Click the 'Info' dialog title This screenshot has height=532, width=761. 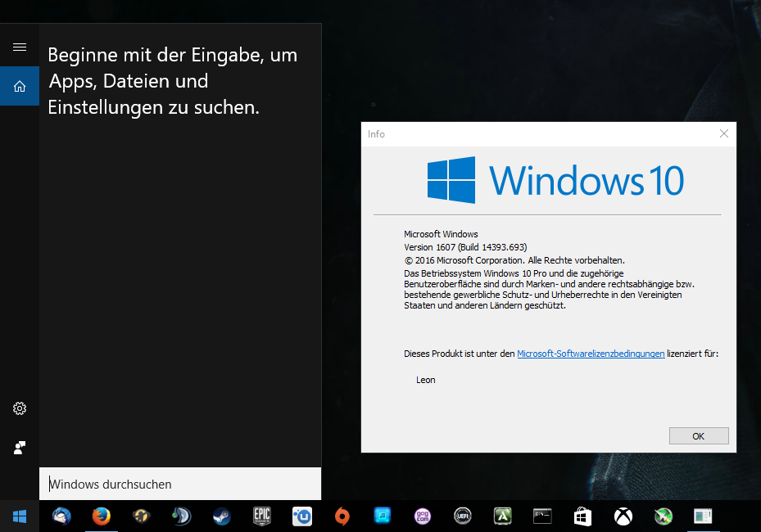[376, 134]
